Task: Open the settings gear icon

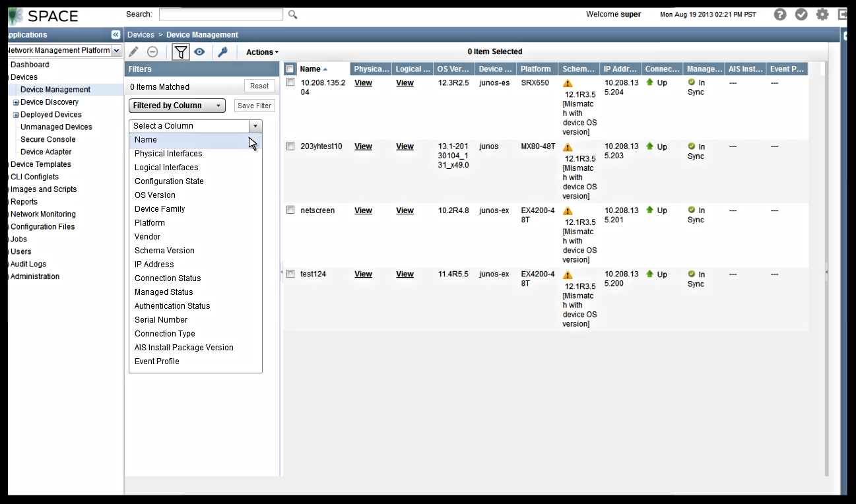Action: [822, 15]
